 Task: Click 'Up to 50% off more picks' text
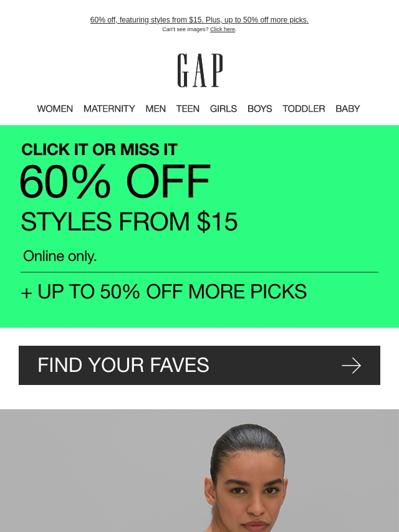pos(164,292)
